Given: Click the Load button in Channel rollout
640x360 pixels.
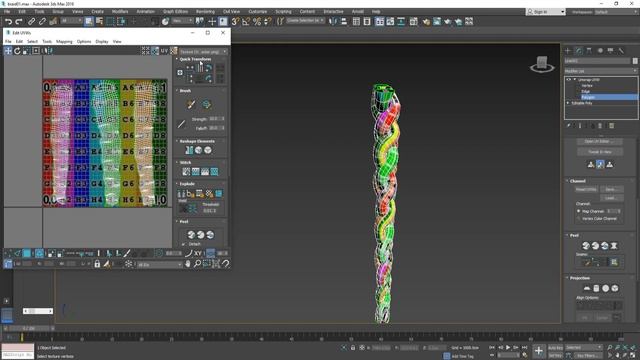Looking at the screenshot, I should (x=611, y=198).
